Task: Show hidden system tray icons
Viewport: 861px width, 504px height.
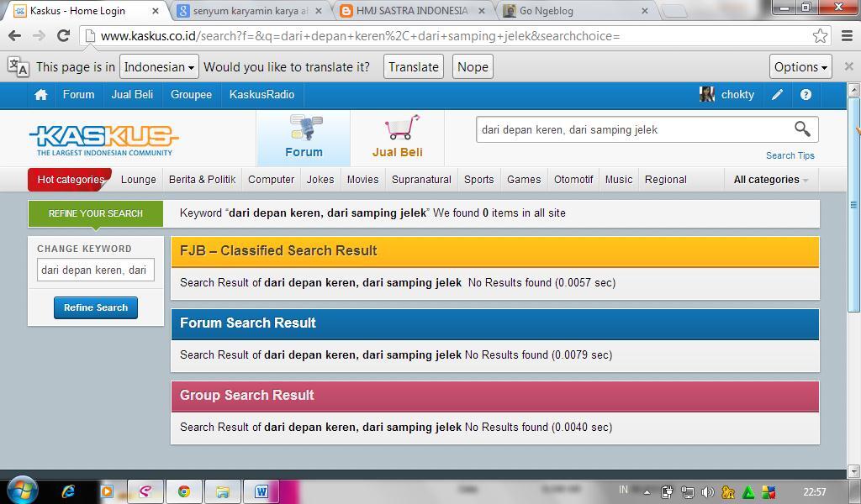Action: (647, 492)
